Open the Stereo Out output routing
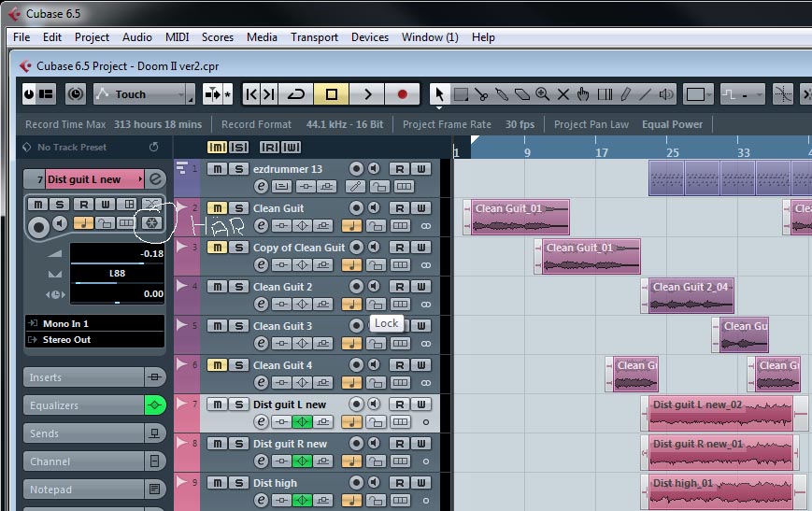 pos(94,340)
